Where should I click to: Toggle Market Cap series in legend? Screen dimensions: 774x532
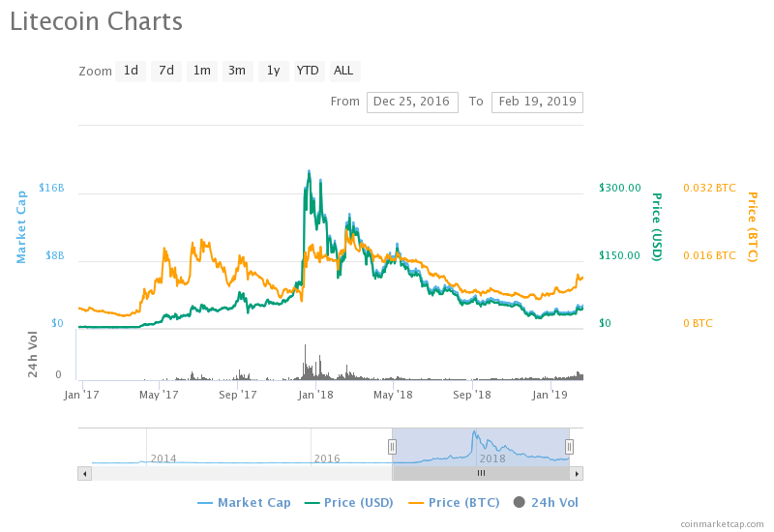[x=245, y=503]
